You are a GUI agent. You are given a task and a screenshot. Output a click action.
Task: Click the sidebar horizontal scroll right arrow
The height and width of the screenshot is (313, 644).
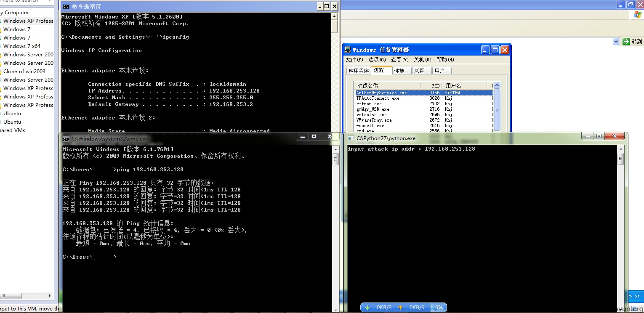[x=51, y=296]
